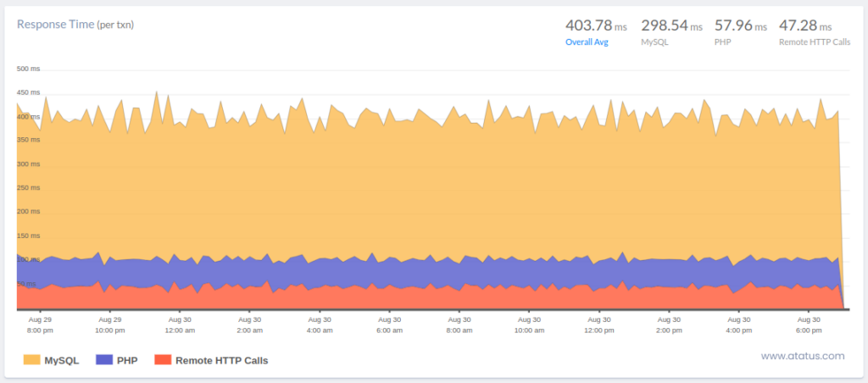Click the blue PHP legend swatch
The height and width of the screenshot is (383, 868).
(104, 360)
